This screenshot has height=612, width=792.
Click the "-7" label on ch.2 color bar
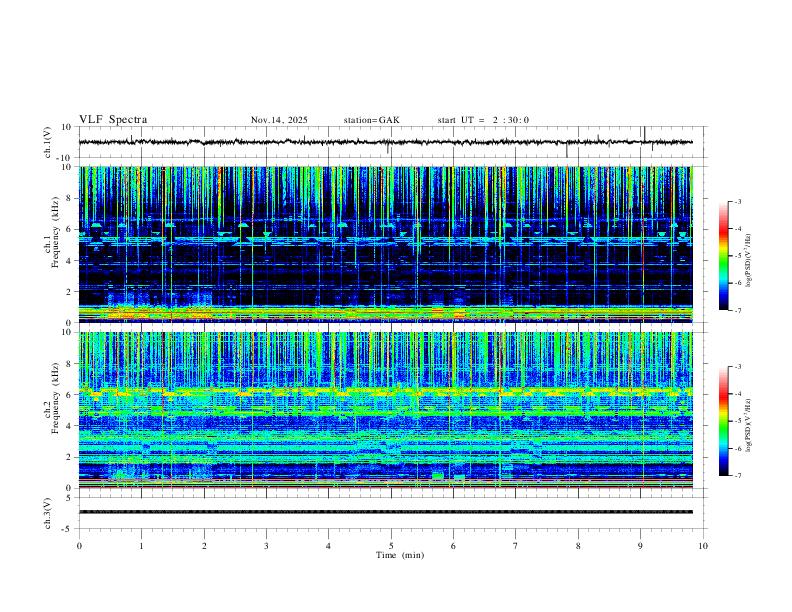(x=737, y=476)
